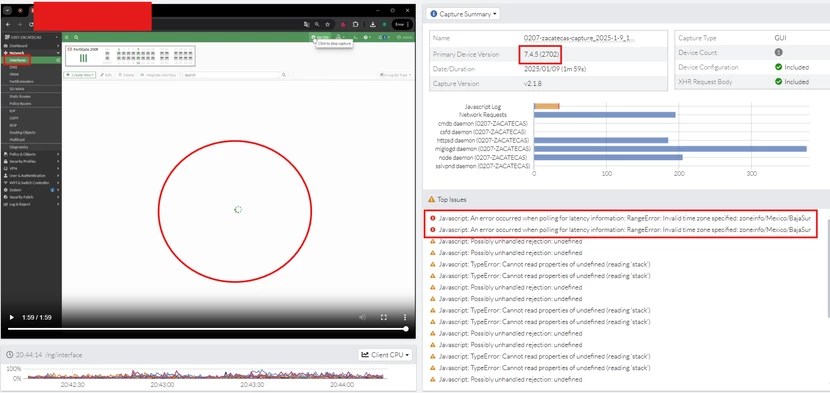Expand the System sidebar menu
Screen dimensions: 830x393
click(x=31, y=190)
